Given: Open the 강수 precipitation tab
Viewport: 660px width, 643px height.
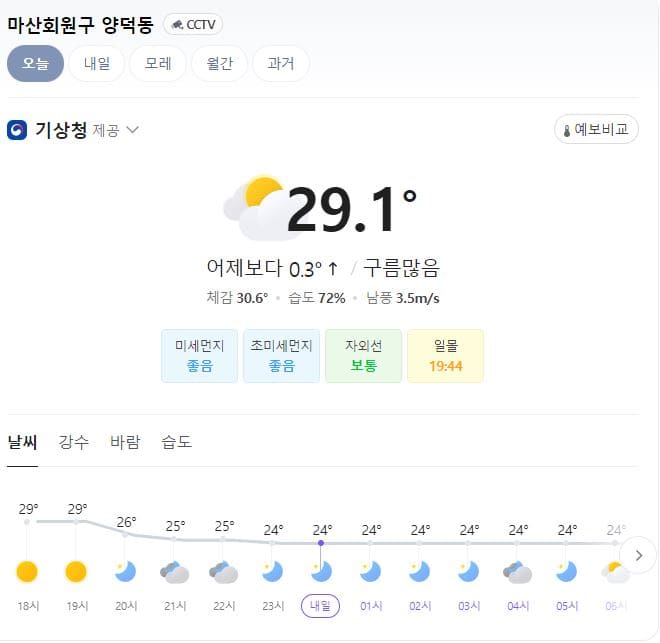Looking at the screenshot, I should (x=74, y=442).
